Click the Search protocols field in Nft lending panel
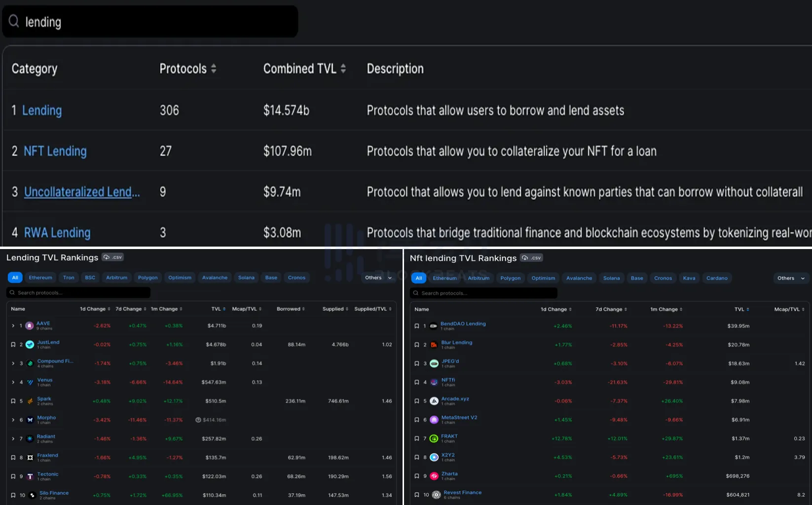The image size is (812, 505). [x=483, y=293]
